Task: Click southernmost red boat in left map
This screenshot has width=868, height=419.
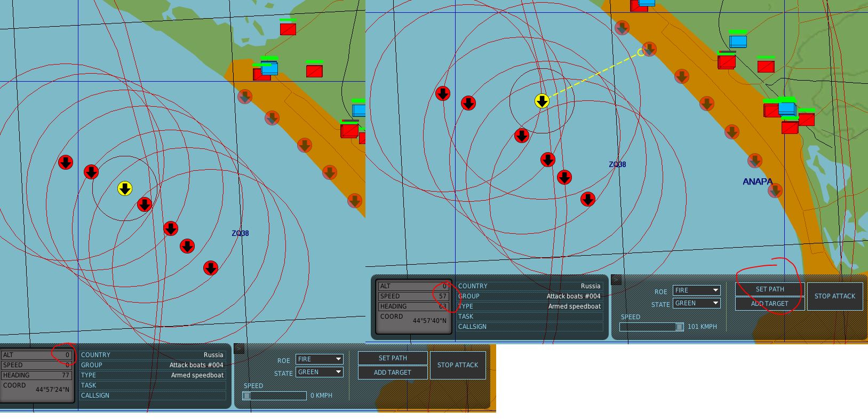Action: point(211,267)
